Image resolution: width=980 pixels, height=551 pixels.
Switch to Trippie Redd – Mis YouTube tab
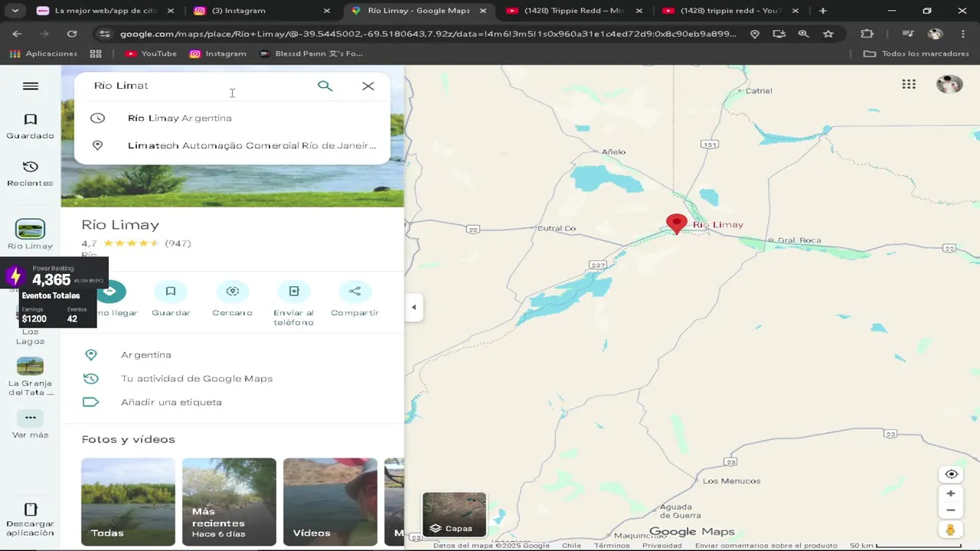(573, 11)
